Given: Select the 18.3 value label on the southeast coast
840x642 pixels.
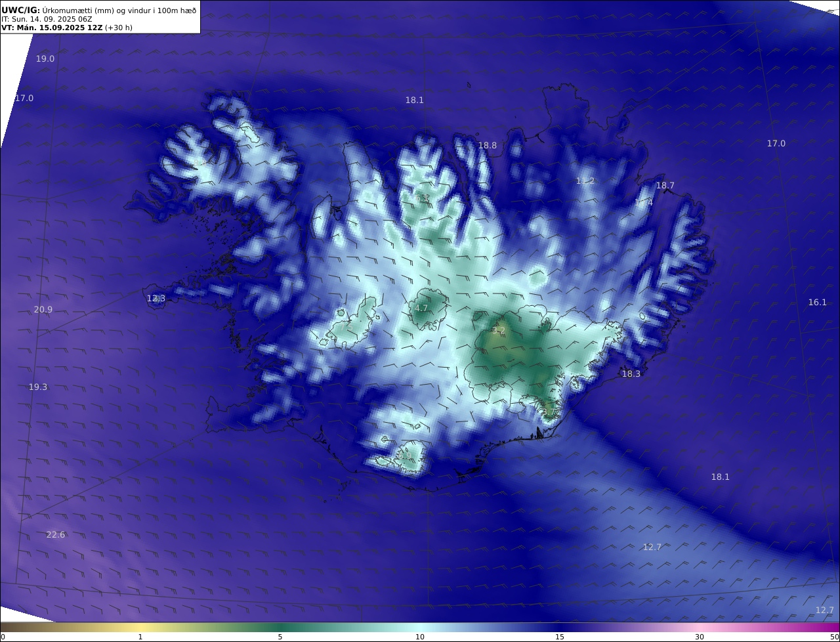Looking at the screenshot, I should pyautogui.click(x=631, y=374).
